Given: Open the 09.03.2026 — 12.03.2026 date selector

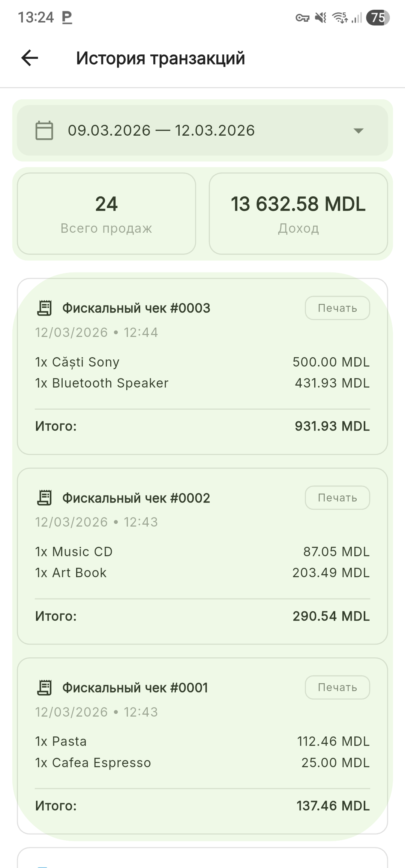Looking at the screenshot, I should click(161, 130).
